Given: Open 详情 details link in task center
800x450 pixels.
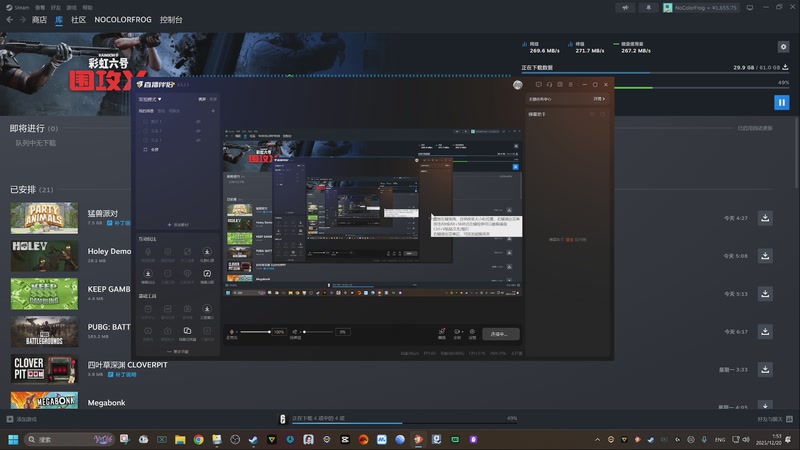Looking at the screenshot, I should 599,99.
